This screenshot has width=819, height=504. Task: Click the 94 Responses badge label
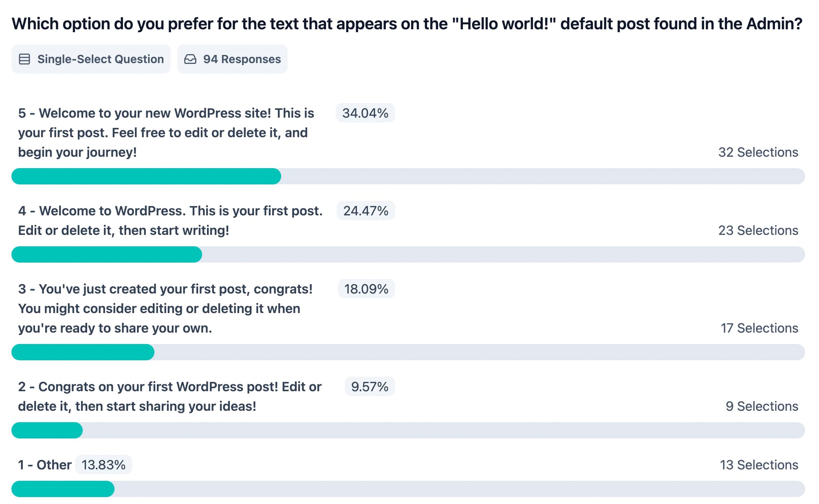pos(242,59)
